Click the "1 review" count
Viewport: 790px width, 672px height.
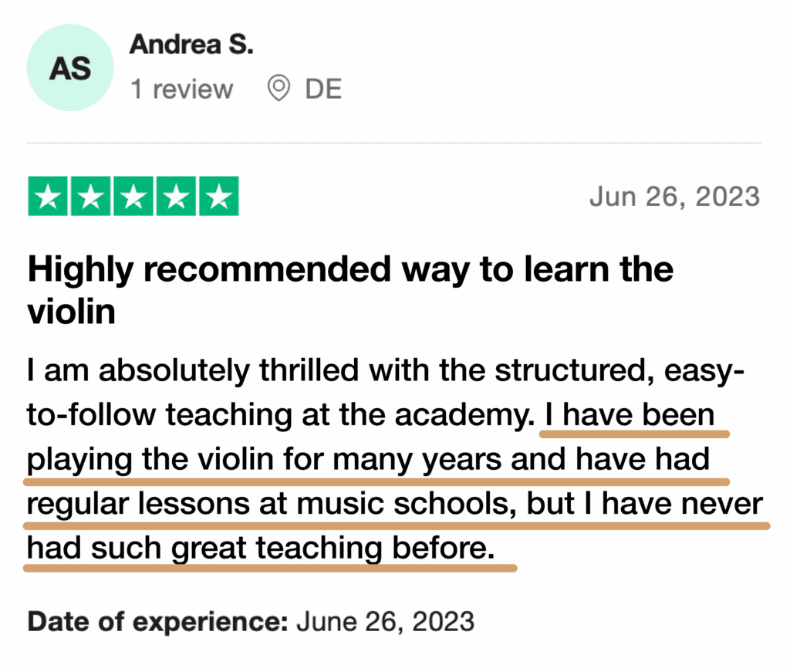(181, 89)
